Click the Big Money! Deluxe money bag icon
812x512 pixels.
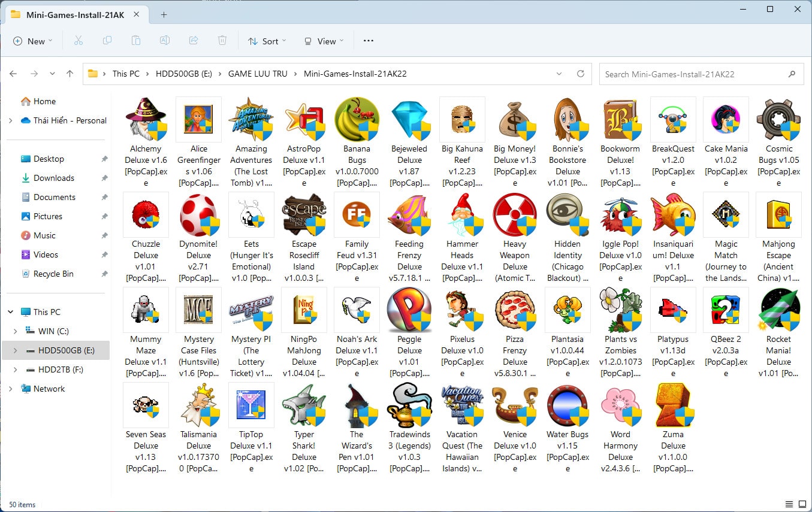coord(515,119)
